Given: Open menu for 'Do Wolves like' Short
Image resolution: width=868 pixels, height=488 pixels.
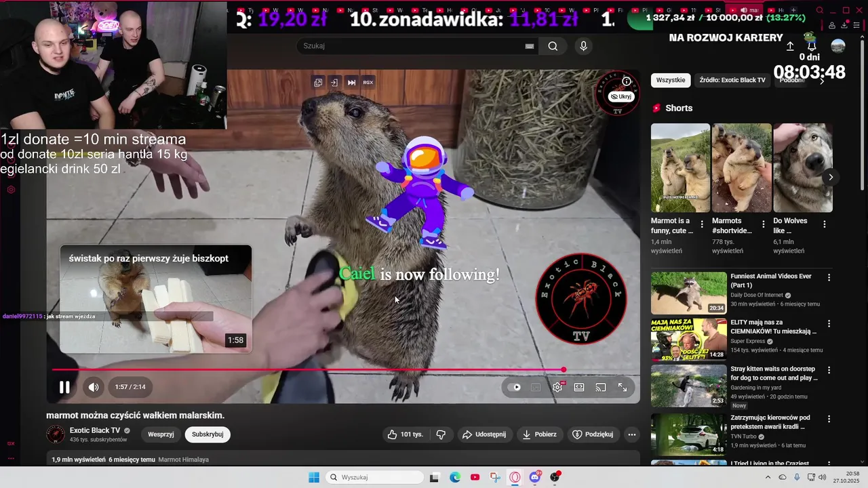Looking at the screenshot, I should (x=825, y=224).
